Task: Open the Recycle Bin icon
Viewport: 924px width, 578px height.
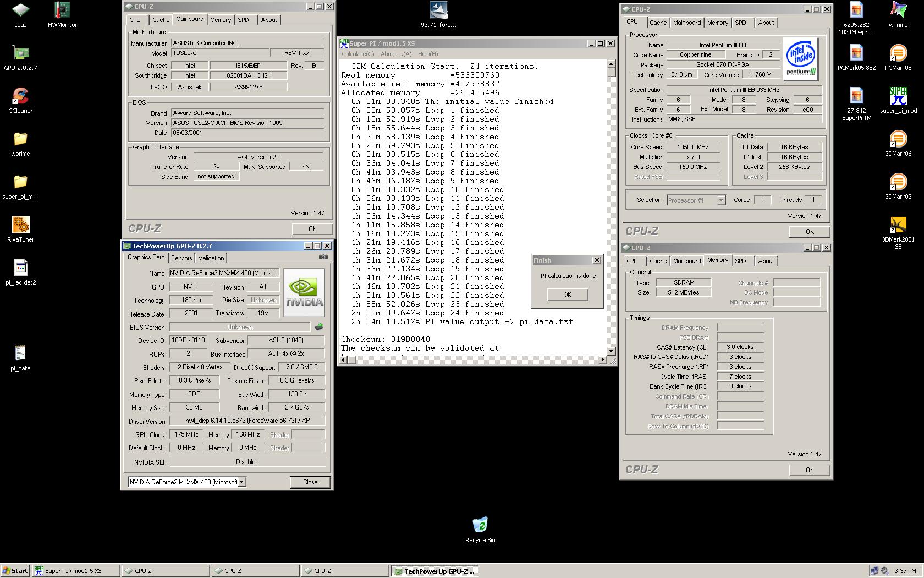Action: click(480, 530)
